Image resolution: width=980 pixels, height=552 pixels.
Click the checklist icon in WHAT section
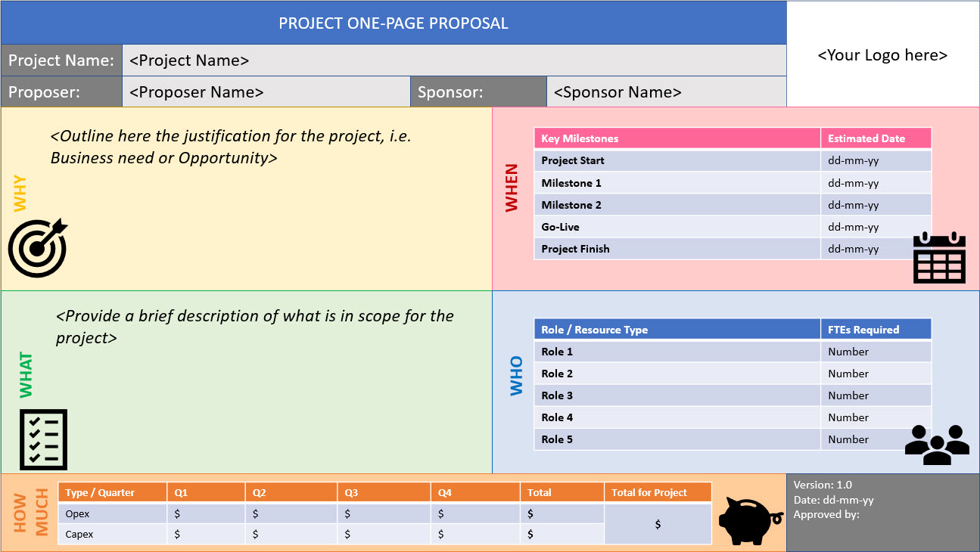click(x=43, y=439)
